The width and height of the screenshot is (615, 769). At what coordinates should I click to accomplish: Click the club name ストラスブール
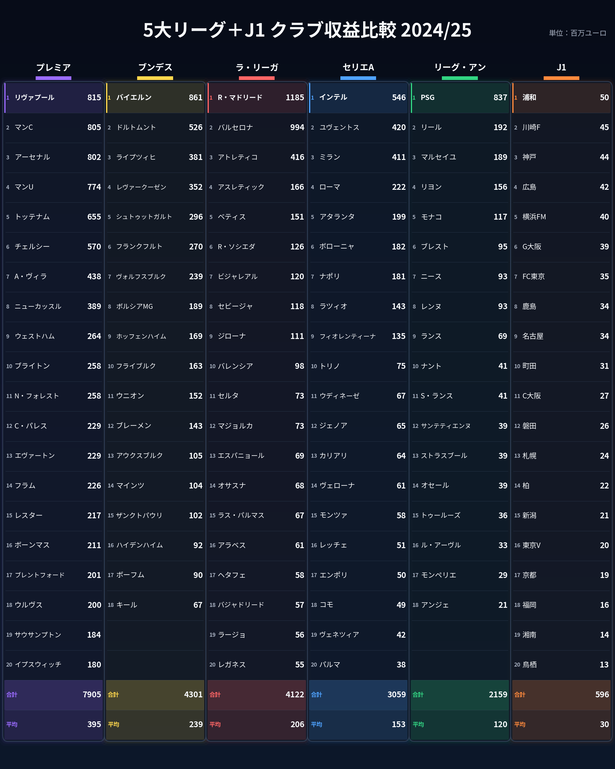pyautogui.click(x=444, y=456)
